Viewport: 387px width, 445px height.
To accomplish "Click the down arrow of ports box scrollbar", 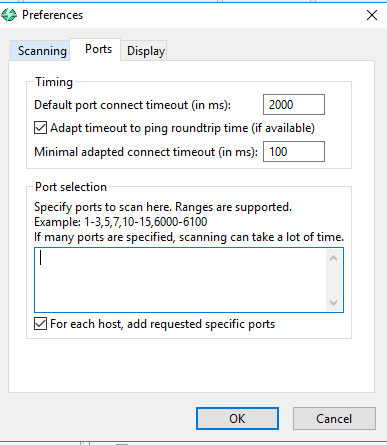I will [x=333, y=302].
